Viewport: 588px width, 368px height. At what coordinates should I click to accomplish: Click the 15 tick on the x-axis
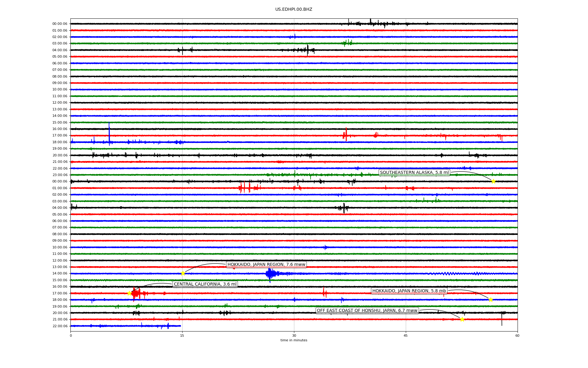182,335
